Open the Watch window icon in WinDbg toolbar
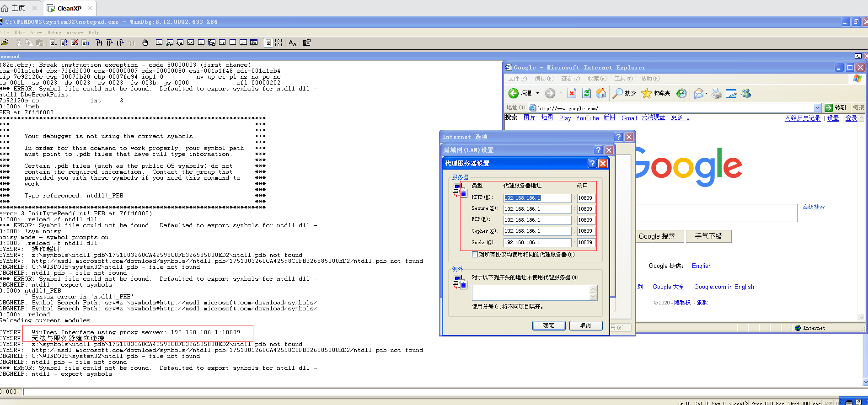Viewport: 868px width, 405px height. pyautogui.click(x=170, y=43)
